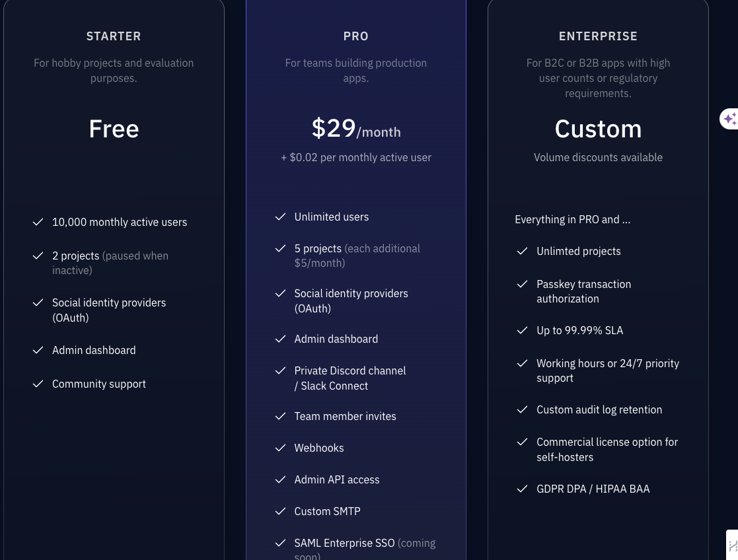Image resolution: width=738 pixels, height=560 pixels.
Task: Click checkmark beside Custom audit log retention
Action: tap(522, 409)
